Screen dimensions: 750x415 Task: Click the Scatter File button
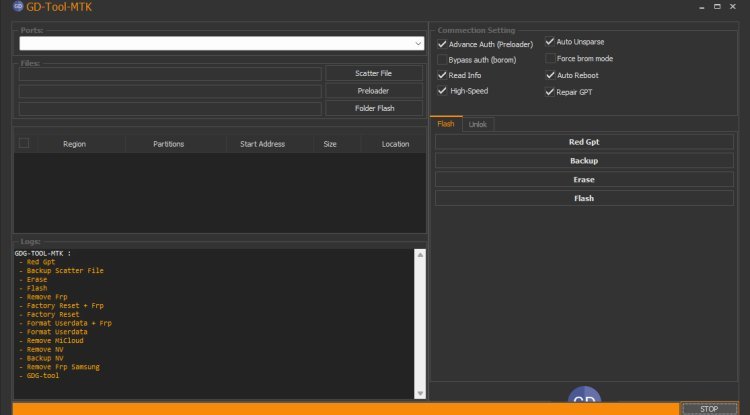374,73
